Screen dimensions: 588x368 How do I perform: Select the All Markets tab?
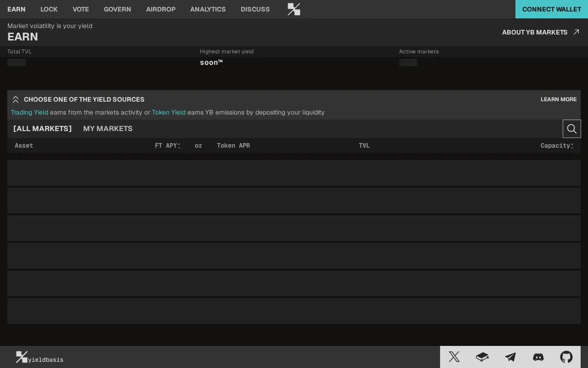[42, 129]
